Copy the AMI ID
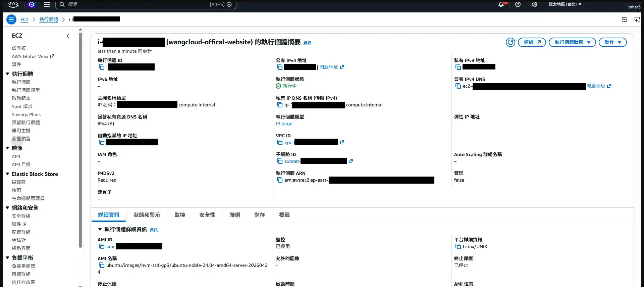This screenshot has height=287, width=644. click(102, 246)
